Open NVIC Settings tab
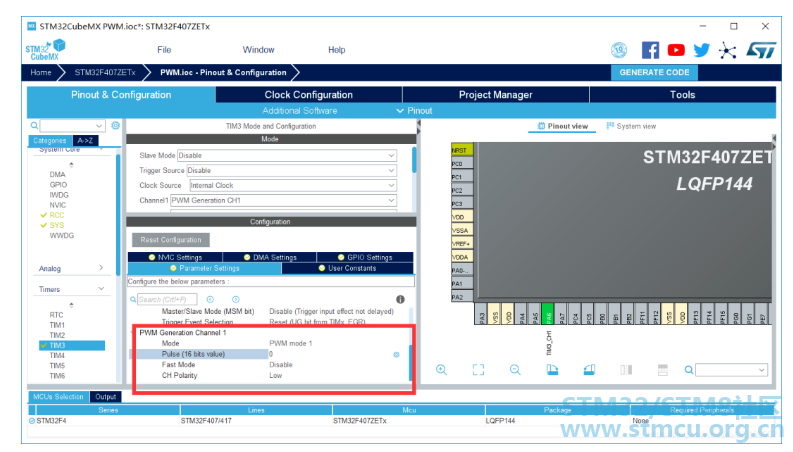793x452 pixels. pos(175,257)
